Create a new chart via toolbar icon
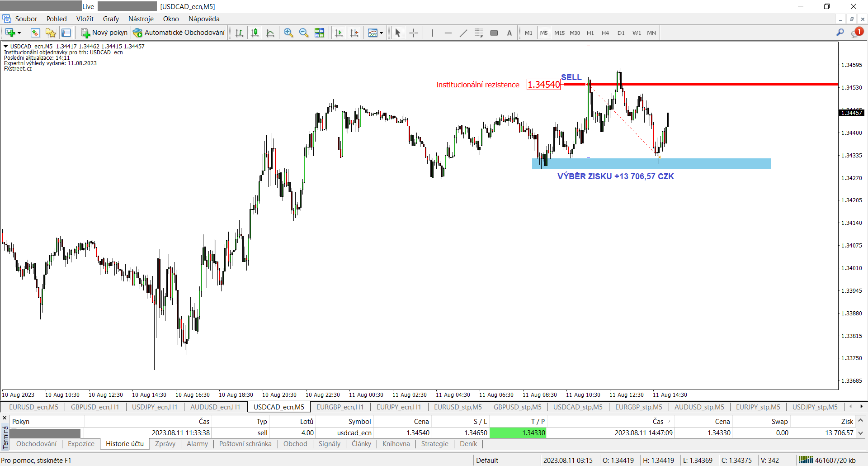 [9, 33]
